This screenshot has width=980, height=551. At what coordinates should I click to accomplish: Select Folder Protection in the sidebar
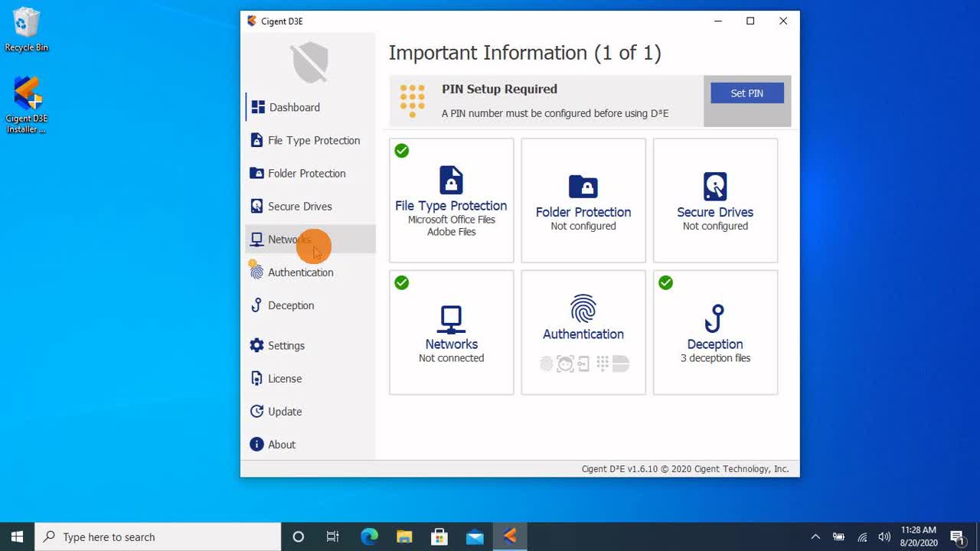pos(310,173)
